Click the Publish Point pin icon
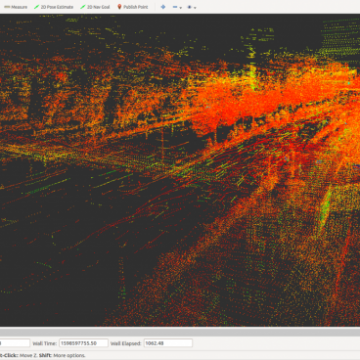 coord(119,7)
